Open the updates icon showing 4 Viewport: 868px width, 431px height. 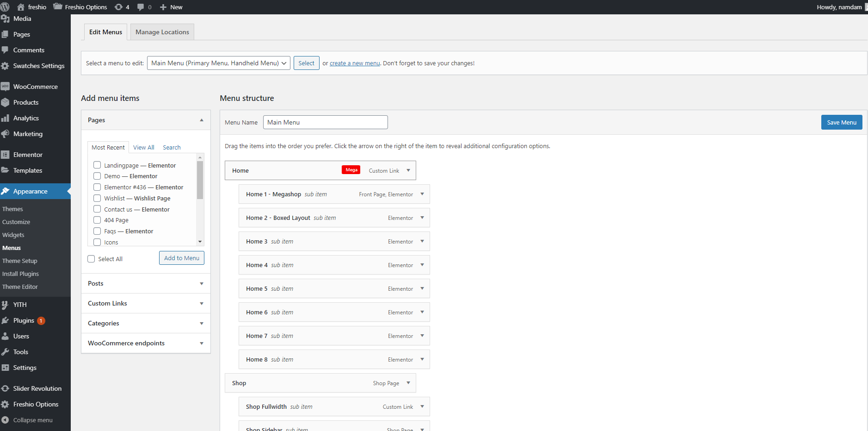(x=119, y=7)
